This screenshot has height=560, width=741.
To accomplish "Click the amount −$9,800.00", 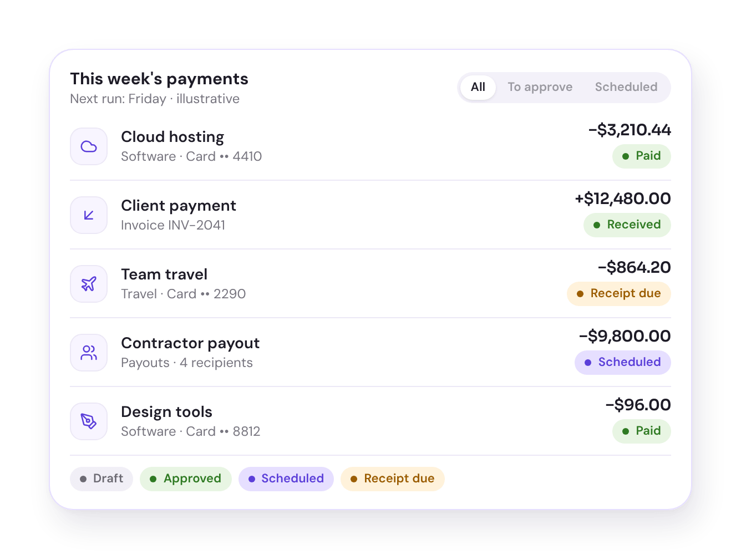I will coord(625,336).
